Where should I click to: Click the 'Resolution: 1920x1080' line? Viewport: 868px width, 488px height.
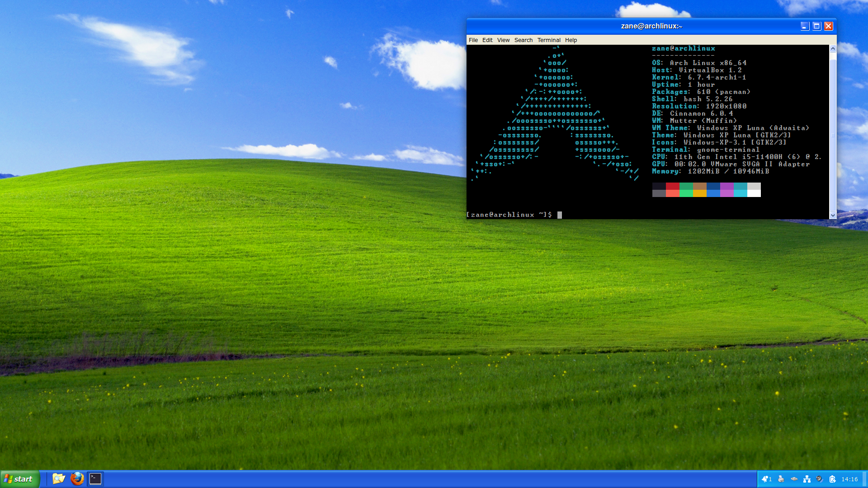(699, 106)
